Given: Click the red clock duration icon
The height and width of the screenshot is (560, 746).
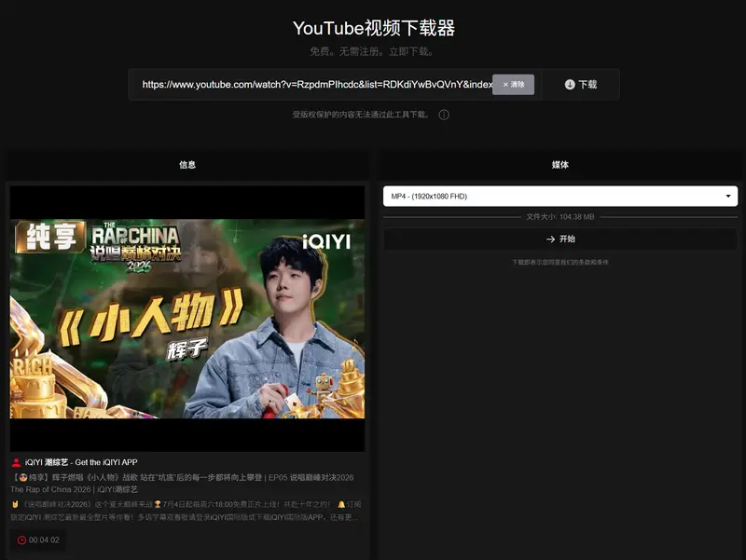Looking at the screenshot, I should (21, 540).
